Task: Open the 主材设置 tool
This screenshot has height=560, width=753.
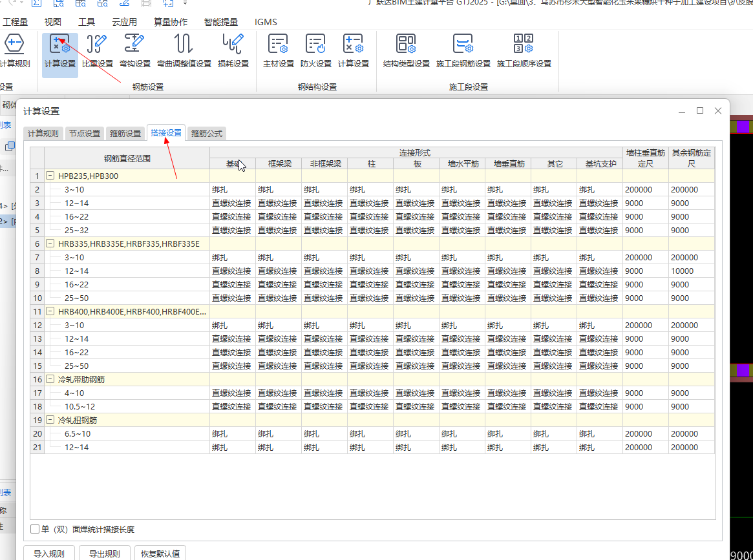Action: tap(279, 52)
